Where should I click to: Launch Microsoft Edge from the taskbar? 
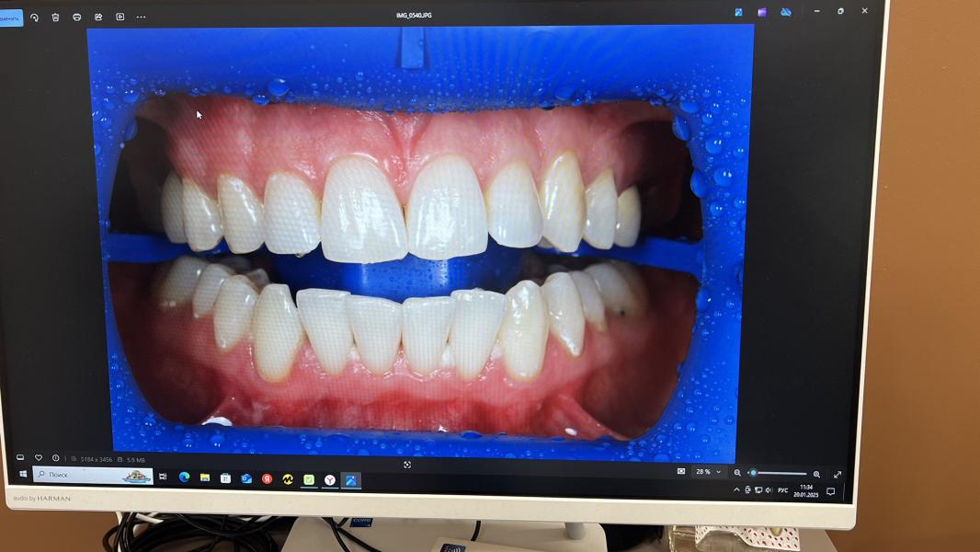pos(185,477)
